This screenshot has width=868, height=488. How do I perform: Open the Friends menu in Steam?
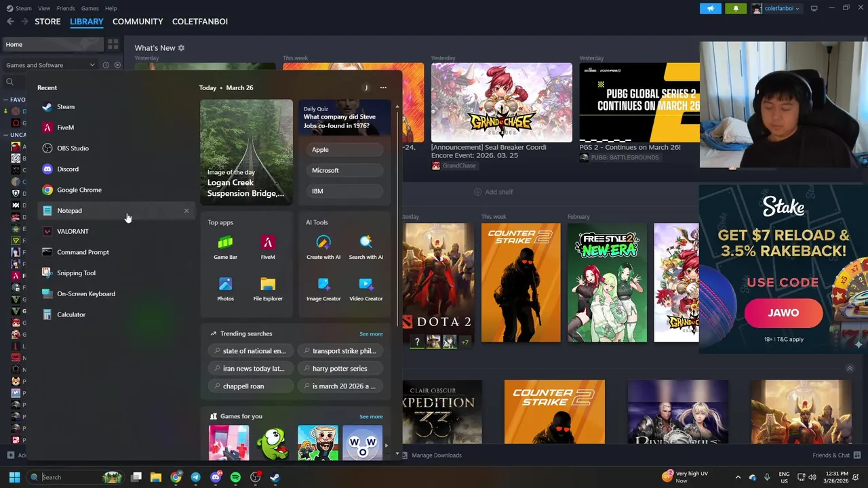66,8
